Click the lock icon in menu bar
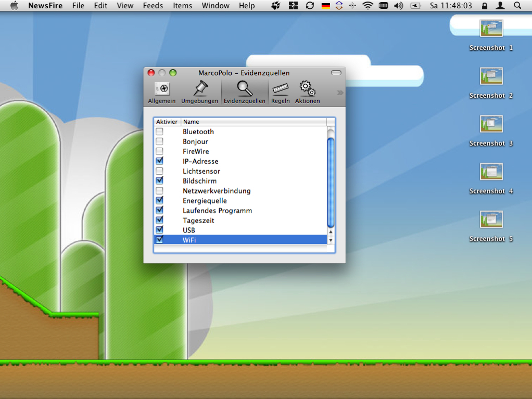Image resolution: width=532 pixels, height=399 pixels. pyautogui.click(x=485, y=5)
